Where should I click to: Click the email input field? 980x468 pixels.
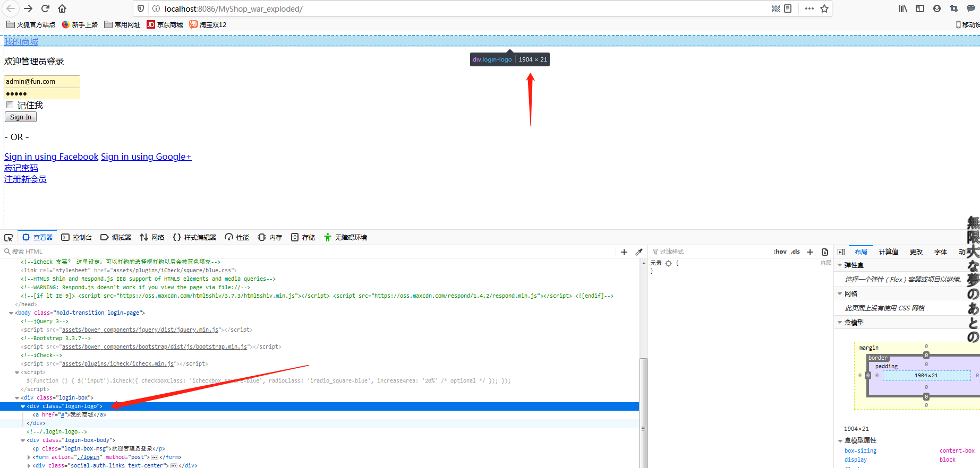click(x=42, y=81)
